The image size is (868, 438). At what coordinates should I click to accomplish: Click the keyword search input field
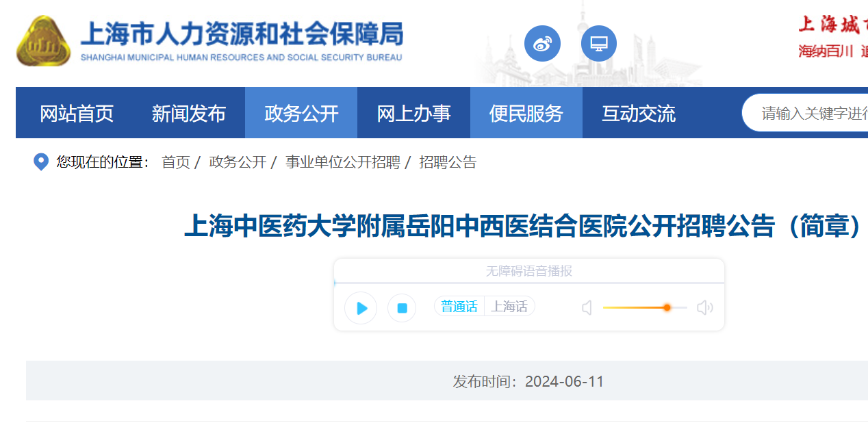[806, 113]
